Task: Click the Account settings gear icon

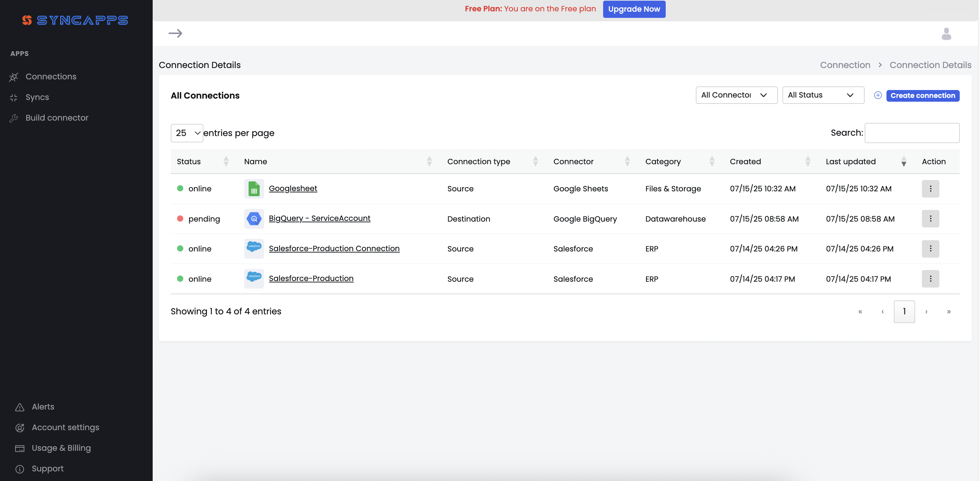Action: tap(20, 428)
